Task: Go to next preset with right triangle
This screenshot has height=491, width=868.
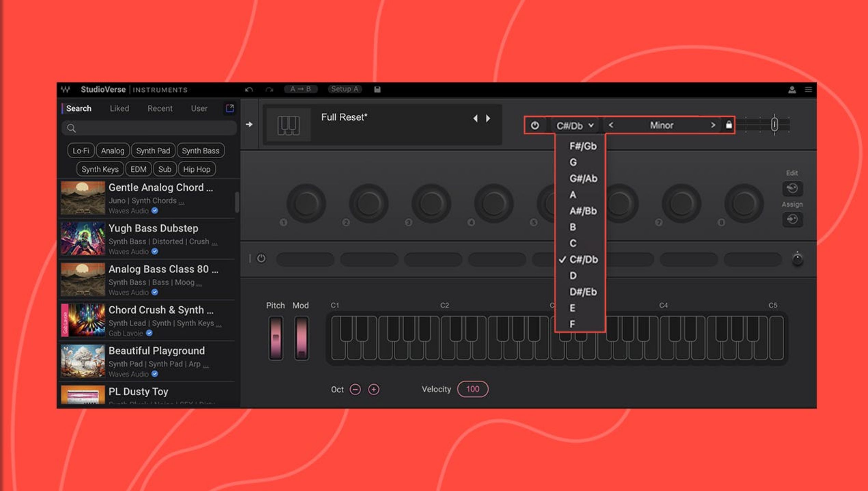Action: 488,118
